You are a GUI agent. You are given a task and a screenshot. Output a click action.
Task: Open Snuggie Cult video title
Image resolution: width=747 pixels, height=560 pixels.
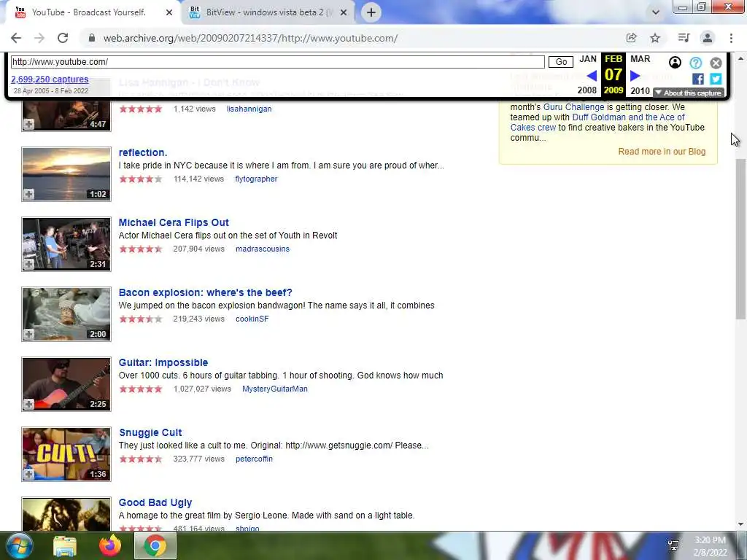click(150, 432)
